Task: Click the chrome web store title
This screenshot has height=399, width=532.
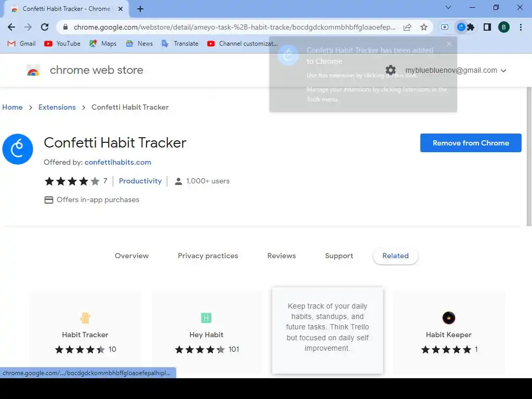Action: pyautogui.click(x=96, y=70)
